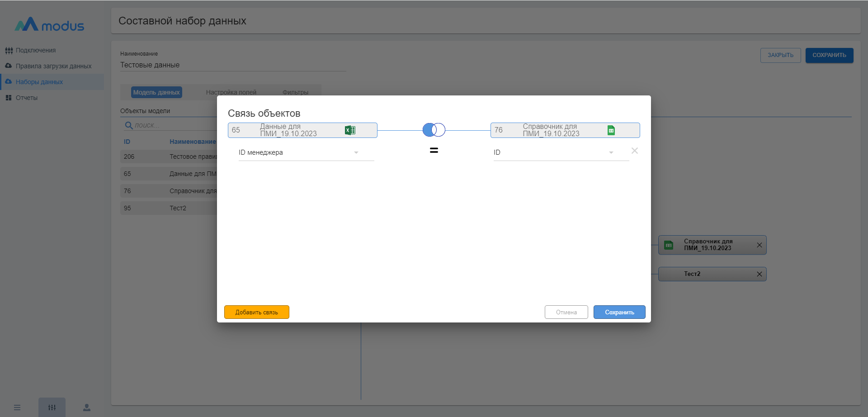The height and width of the screenshot is (417, 868).
Task: Open the sliders settings icon in bottom bar
Action: [52, 408]
